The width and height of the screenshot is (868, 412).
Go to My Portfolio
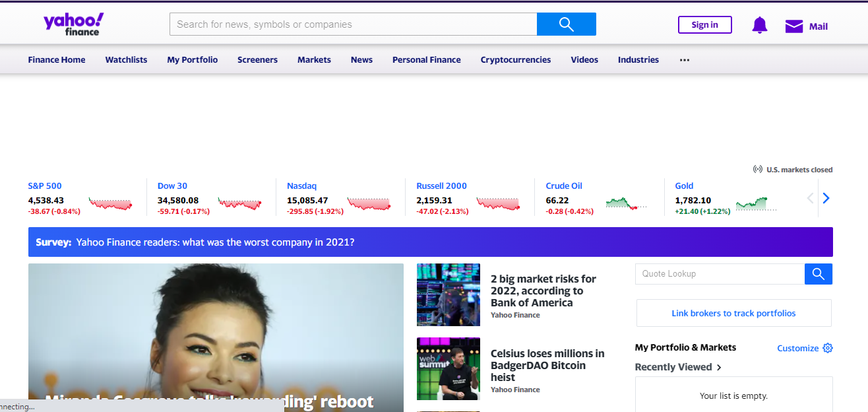(x=193, y=59)
